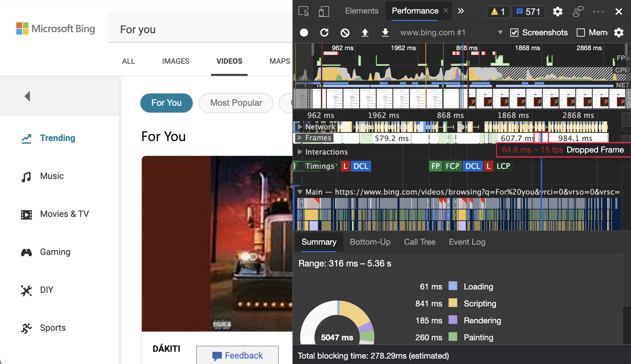Click the save profile download icon
Image resolution: width=631 pixels, height=364 pixels.
(x=385, y=33)
